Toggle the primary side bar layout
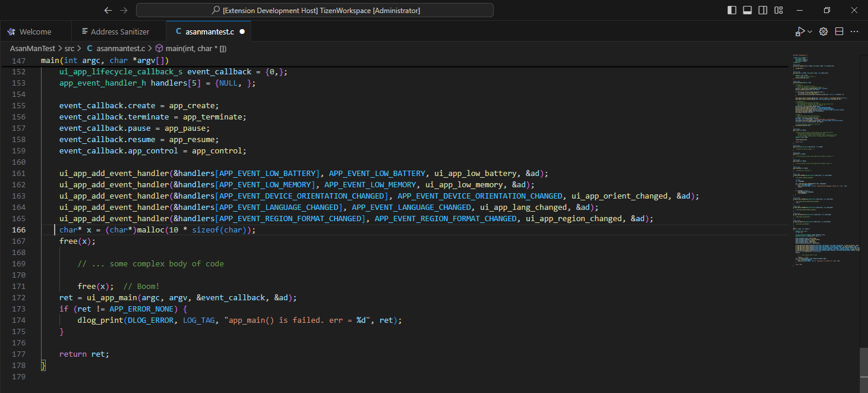The width and height of the screenshot is (868, 393). point(732,10)
